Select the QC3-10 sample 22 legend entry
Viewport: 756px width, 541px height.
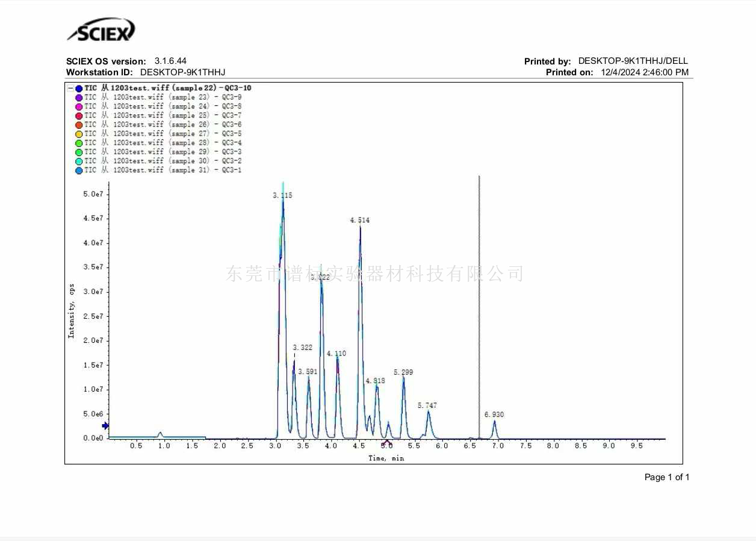click(168, 89)
